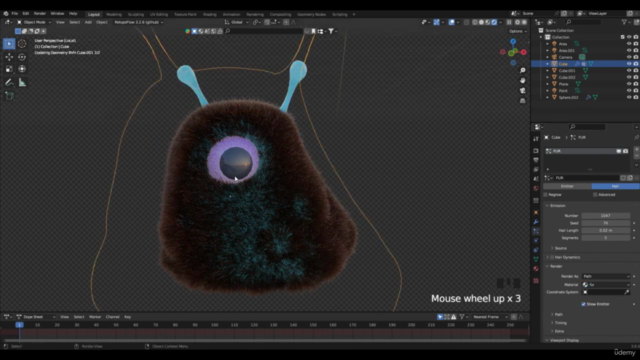Click the Segments value field
Screen dimensions: 640x360
606,238
